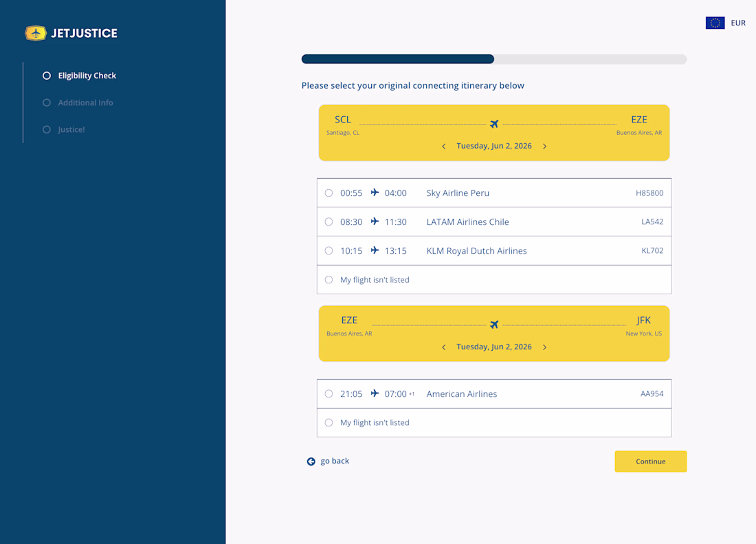Click plane icon on EZE to JFK route
The image size is (756, 544).
[x=494, y=325]
